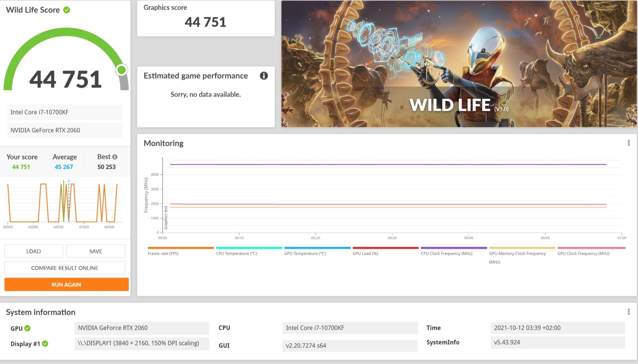Click the Graphics score 44 751 card
The height and width of the screenshot is (364, 638).
point(206,18)
